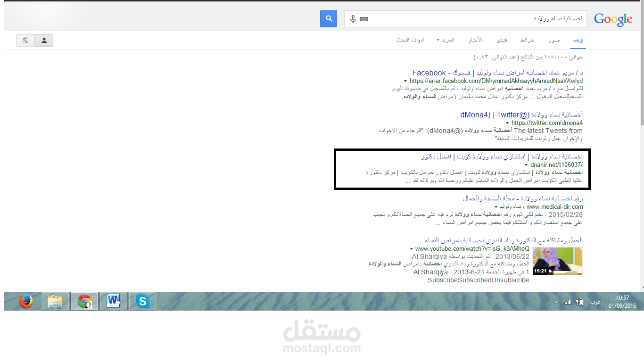The height and width of the screenshot is (362, 644).
Task: Open the عرب input language indicator
Action: (595, 302)
